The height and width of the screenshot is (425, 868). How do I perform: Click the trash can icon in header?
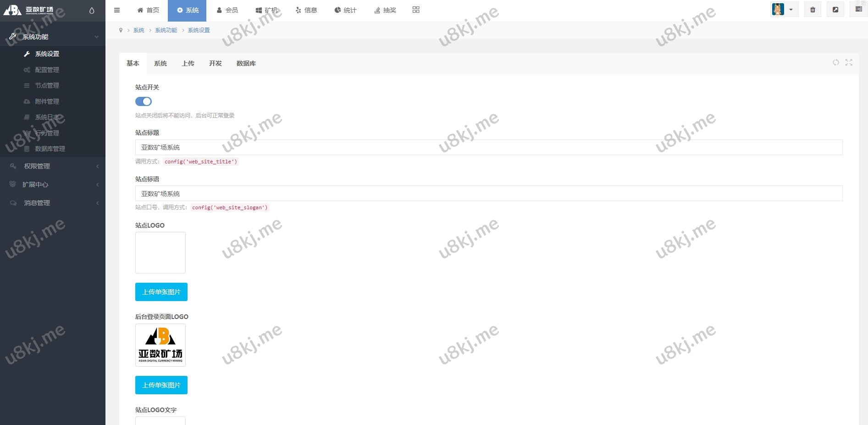point(813,10)
